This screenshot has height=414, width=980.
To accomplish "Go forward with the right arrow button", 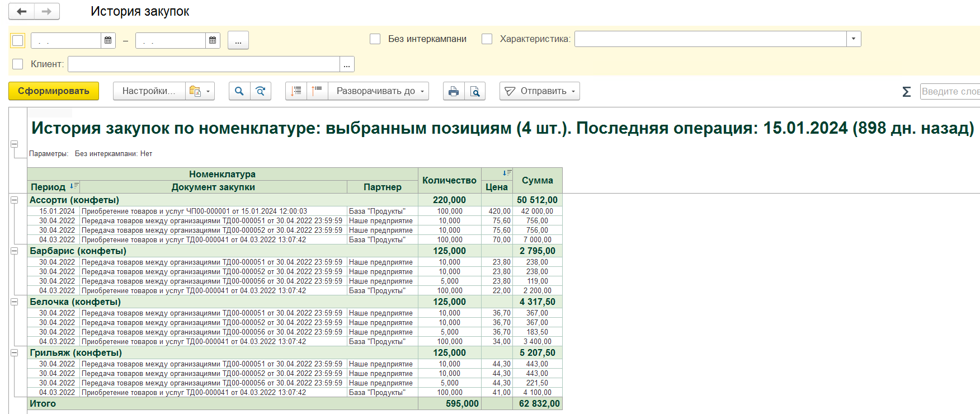I will [47, 11].
